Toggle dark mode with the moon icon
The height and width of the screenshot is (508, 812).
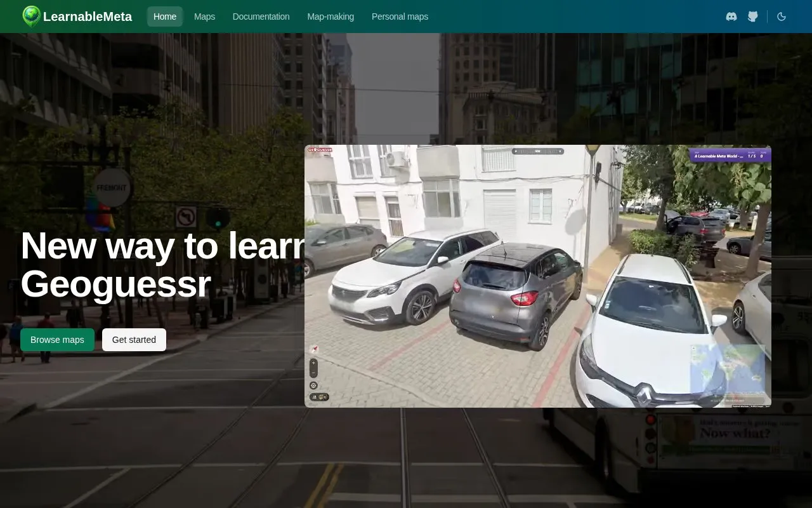[x=782, y=17]
